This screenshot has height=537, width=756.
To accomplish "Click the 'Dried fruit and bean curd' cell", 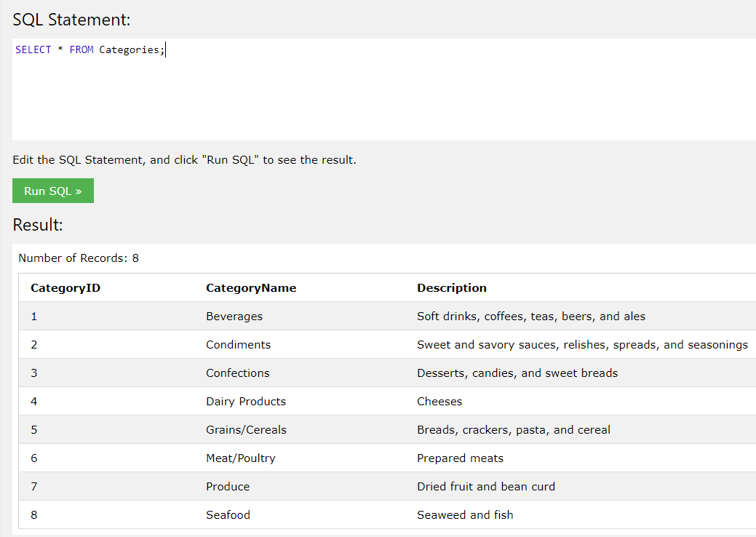I will (486, 486).
